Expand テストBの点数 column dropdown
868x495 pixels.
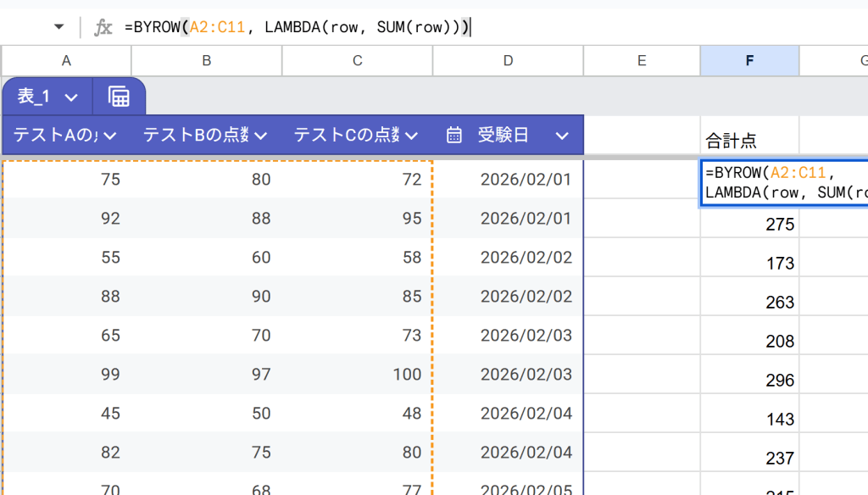(x=261, y=136)
